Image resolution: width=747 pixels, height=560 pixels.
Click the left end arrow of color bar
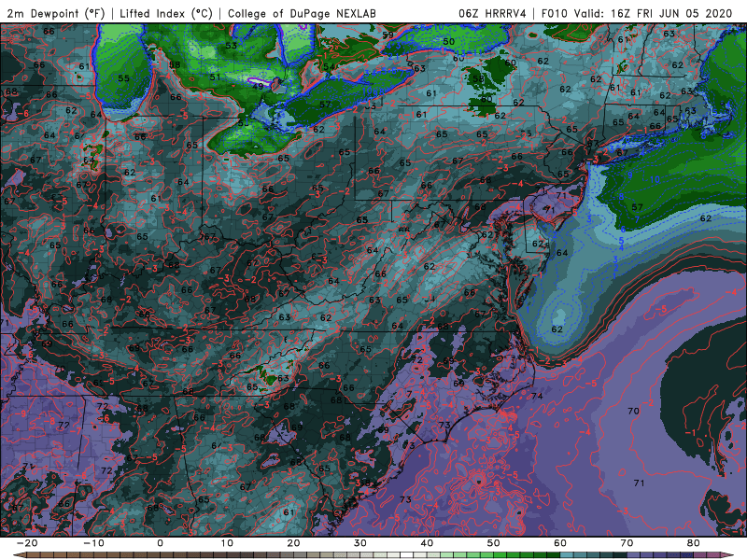(18, 555)
